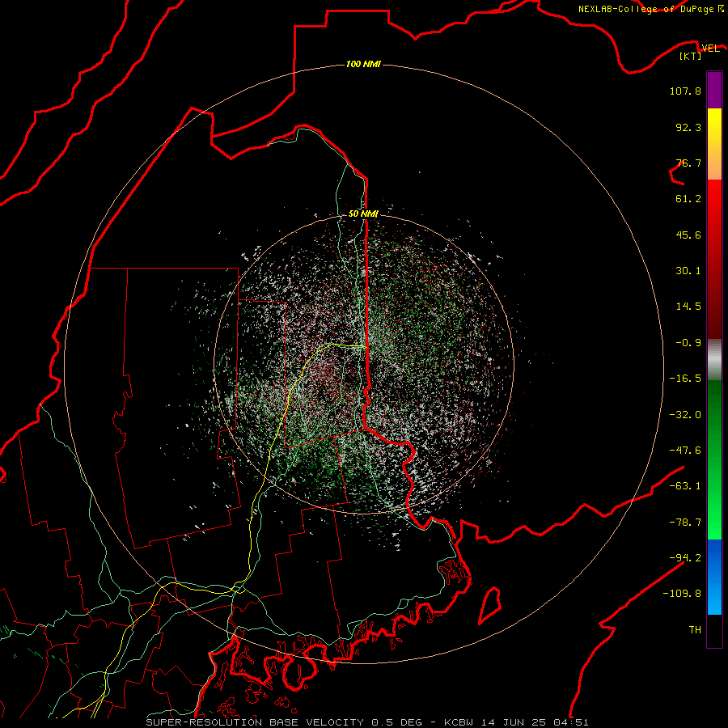Click the 50 NMI range ring label

point(363,214)
